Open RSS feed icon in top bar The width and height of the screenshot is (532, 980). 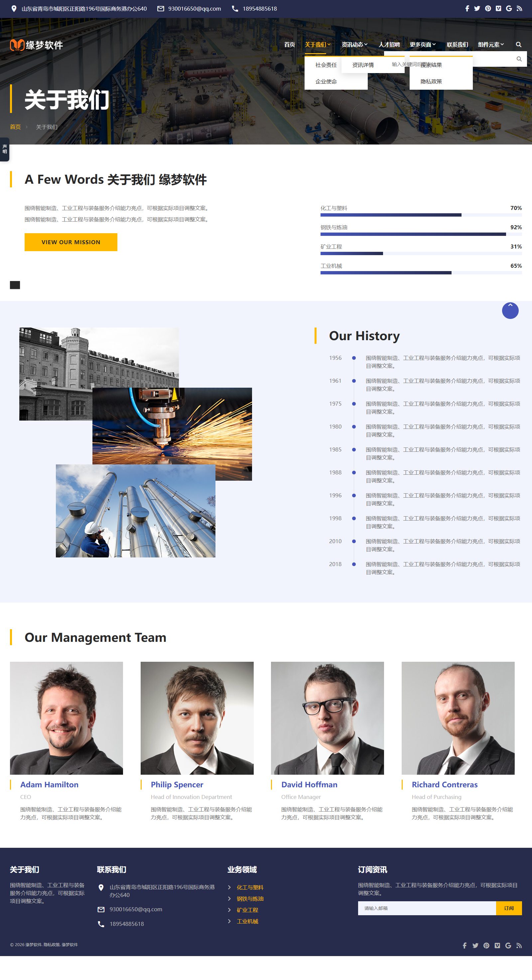click(x=519, y=8)
